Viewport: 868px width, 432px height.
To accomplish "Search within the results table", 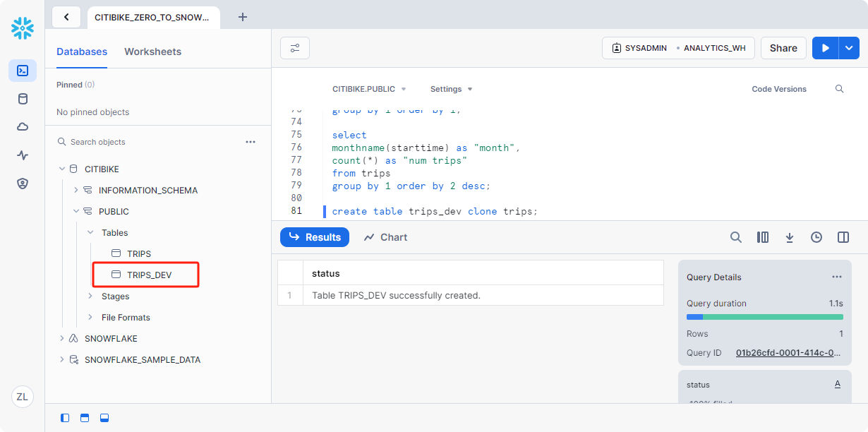I will (735, 237).
